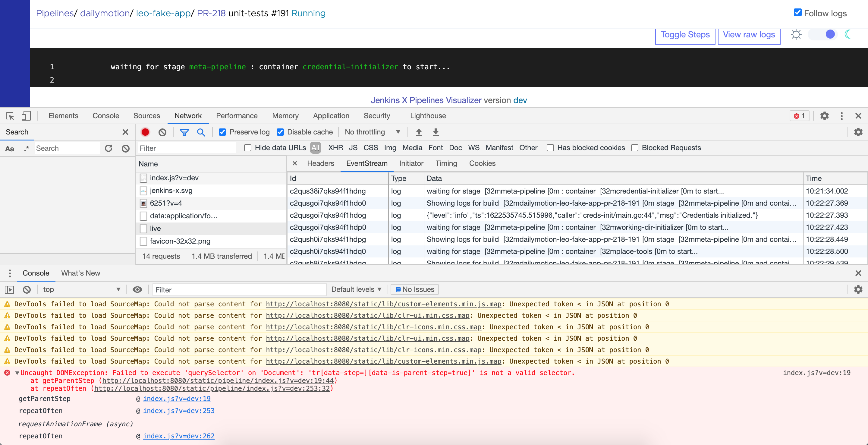The image size is (868, 445).
Task: Open the What's New tab
Action: (80, 273)
